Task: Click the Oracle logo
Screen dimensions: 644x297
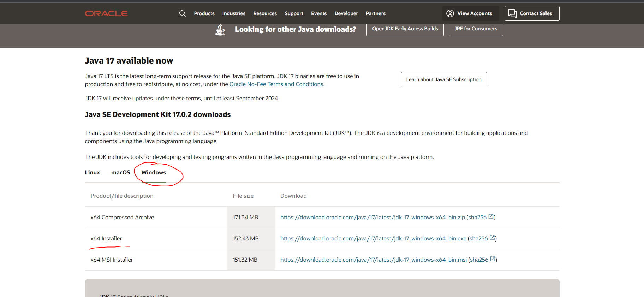Action: 106,13
